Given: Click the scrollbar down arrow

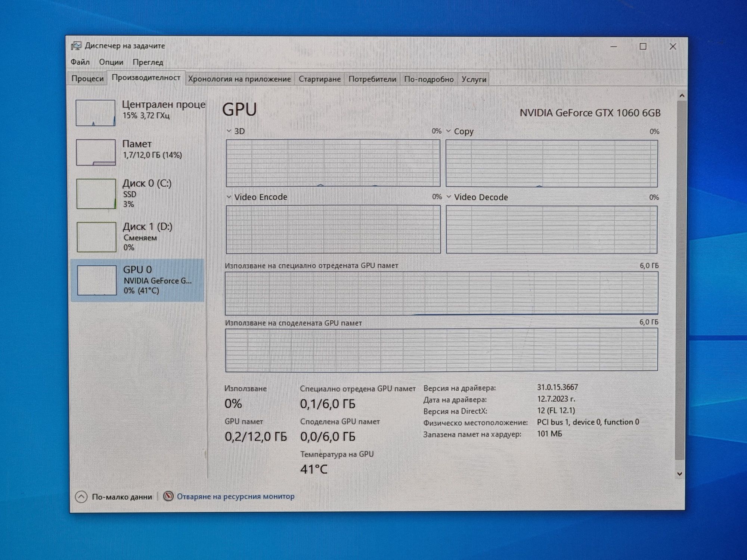Looking at the screenshot, I should click(x=680, y=474).
